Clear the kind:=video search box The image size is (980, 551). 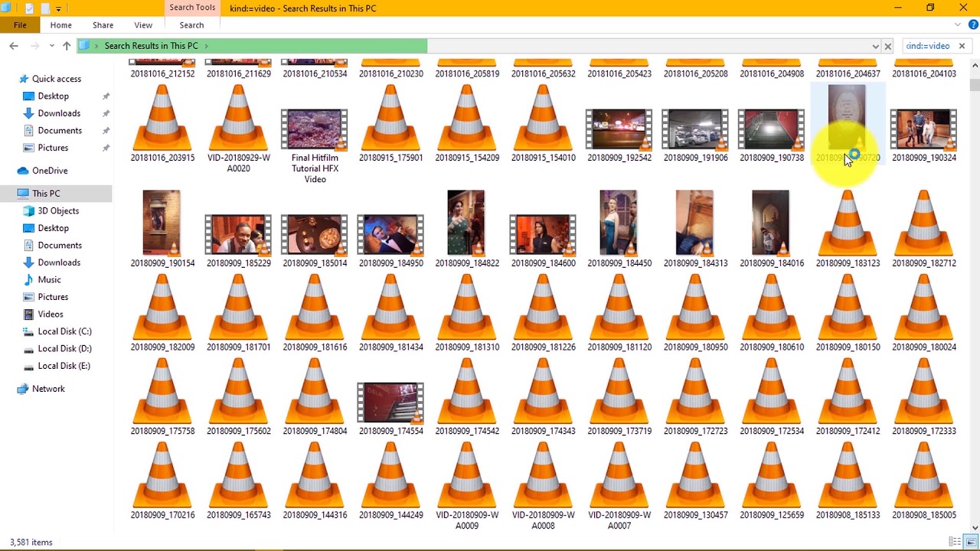[x=962, y=46]
